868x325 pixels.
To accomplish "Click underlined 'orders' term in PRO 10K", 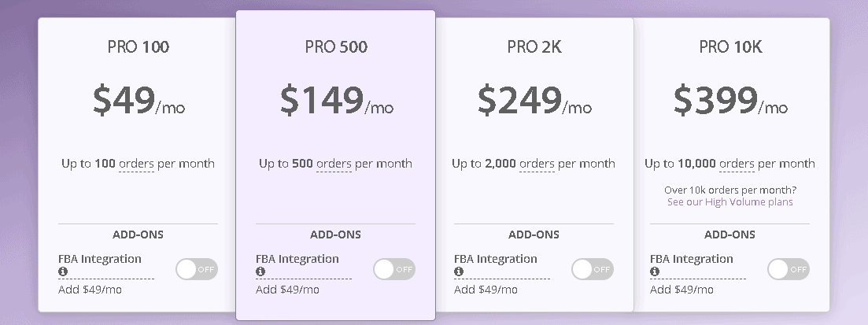I will click(x=737, y=164).
